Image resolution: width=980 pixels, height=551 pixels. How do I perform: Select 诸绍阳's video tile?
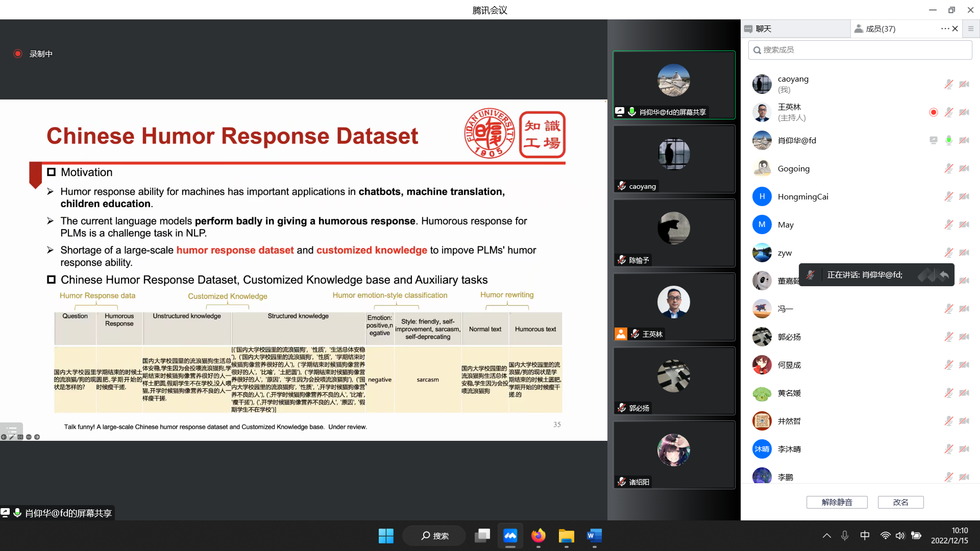[x=674, y=455]
